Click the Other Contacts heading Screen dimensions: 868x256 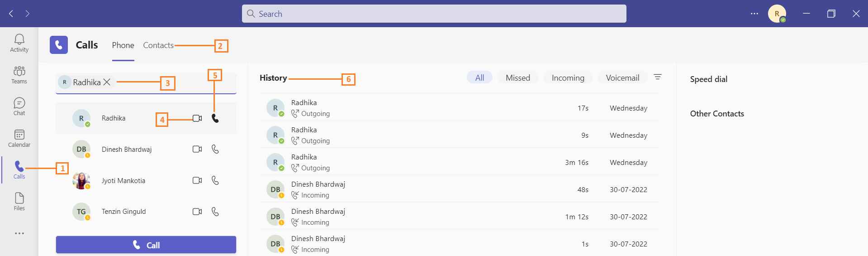click(x=717, y=114)
